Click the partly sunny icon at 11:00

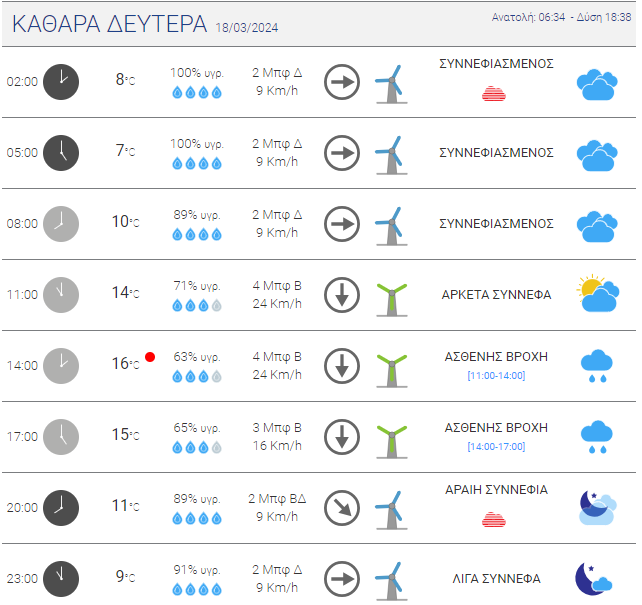tap(597, 295)
